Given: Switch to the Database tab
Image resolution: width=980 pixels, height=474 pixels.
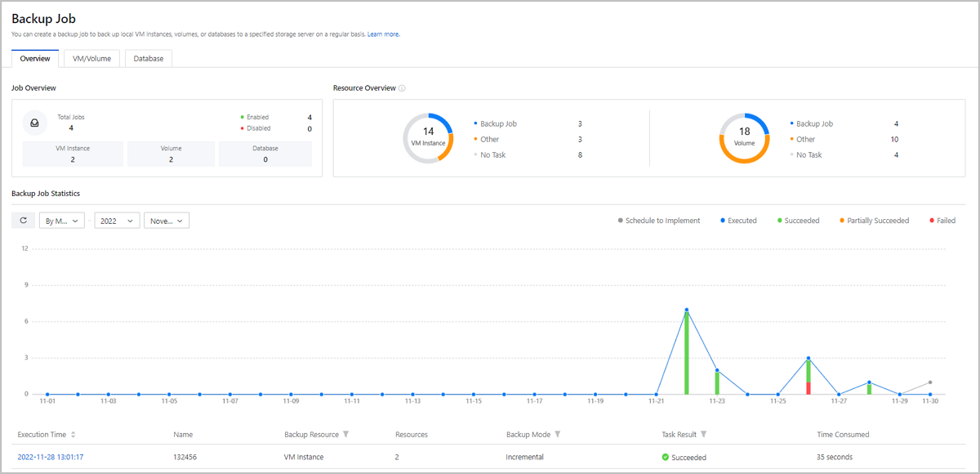Looking at the screenshot, I should pyautogui.click(x=148, y=59).
